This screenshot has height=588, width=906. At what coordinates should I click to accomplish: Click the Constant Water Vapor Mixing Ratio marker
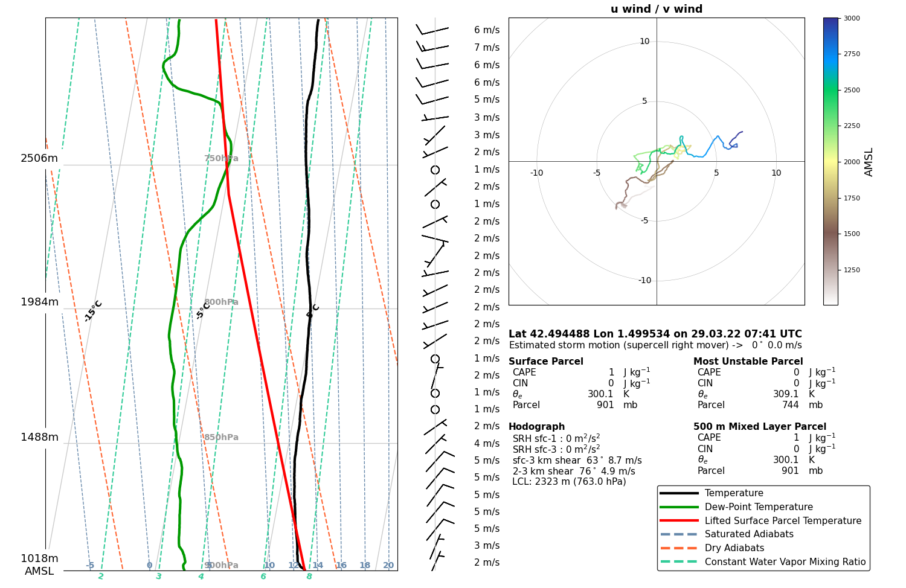click(x=679, y=562)
